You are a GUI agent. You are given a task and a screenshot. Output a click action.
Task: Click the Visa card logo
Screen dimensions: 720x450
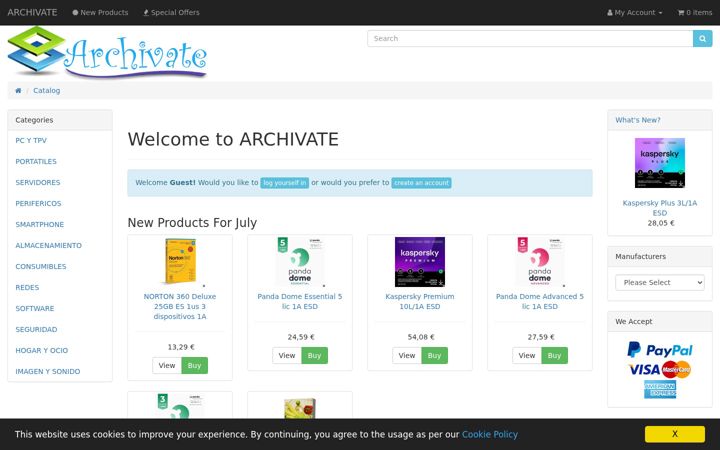[x=644, y=369]
